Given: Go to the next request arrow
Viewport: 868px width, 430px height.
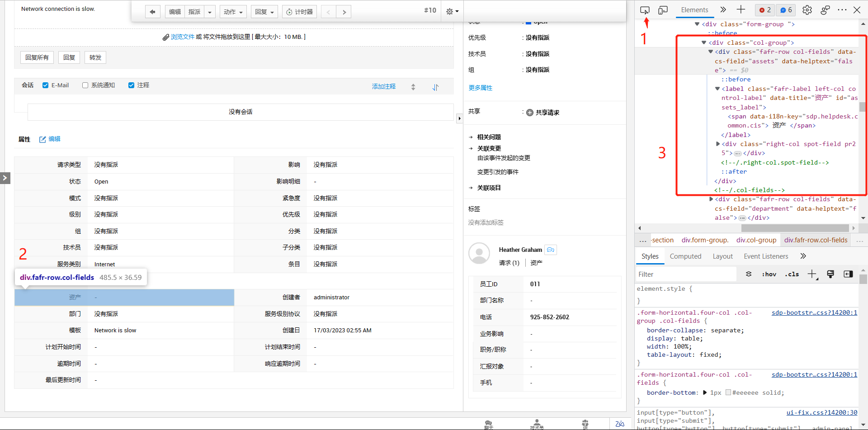Looking at the screenshot, I should coord(344,12).
